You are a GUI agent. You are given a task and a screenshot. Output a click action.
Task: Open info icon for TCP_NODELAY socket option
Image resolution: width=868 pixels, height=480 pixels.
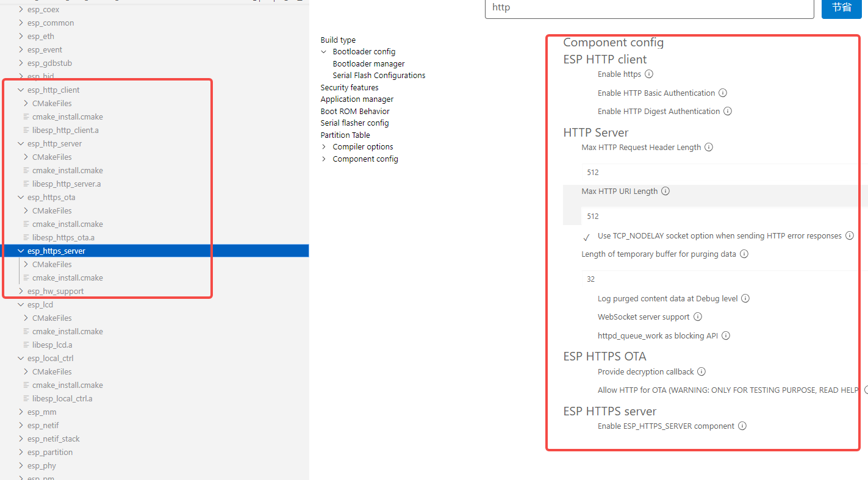(850, 235)
